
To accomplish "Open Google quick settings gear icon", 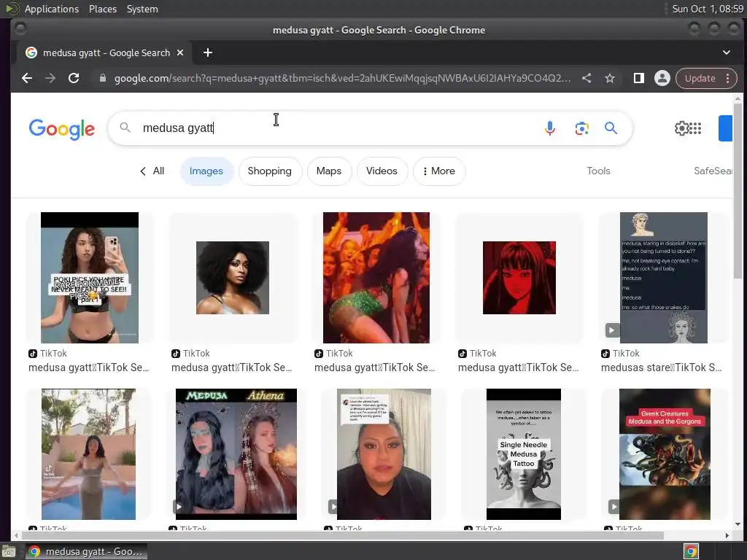I will pos(682,128).
